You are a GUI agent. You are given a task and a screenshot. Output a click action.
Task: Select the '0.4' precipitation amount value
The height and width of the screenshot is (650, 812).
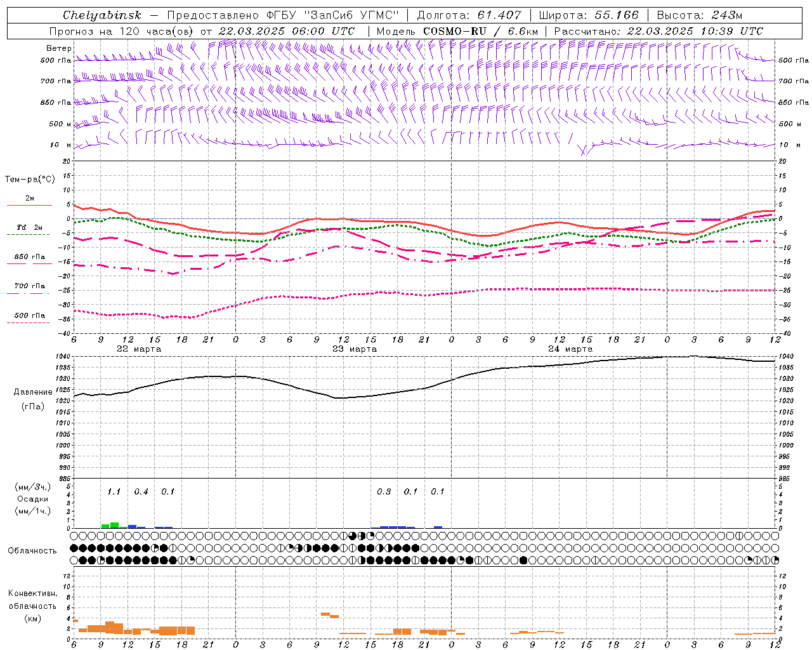[x=141, y=492]
